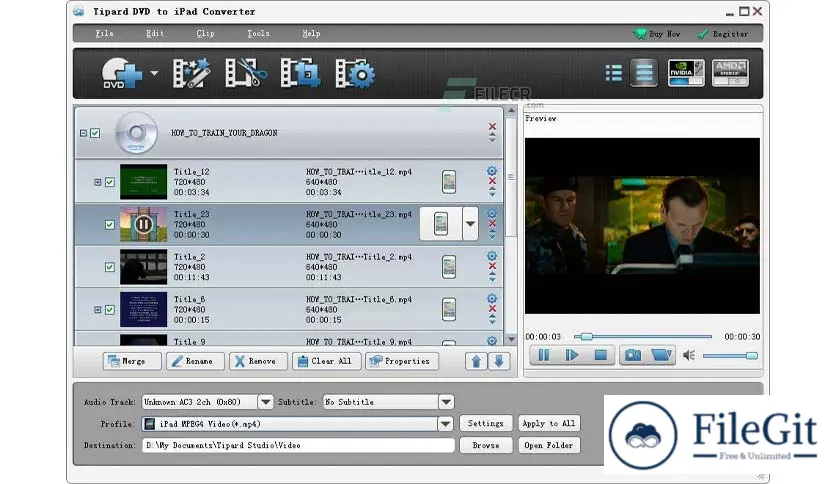This screenshot has height=484, width=836.
Task: Uncheck the Title_2 checkbox
Action: point(110,267)
